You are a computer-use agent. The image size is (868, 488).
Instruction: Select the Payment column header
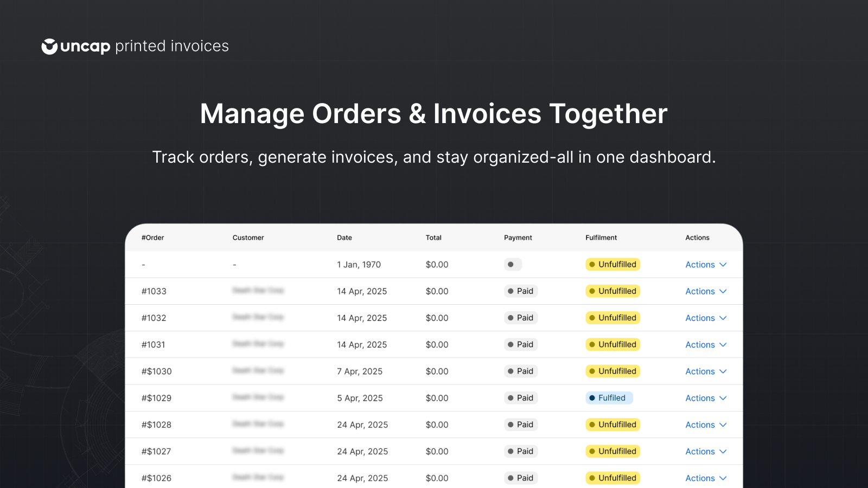tap(518, 237)
